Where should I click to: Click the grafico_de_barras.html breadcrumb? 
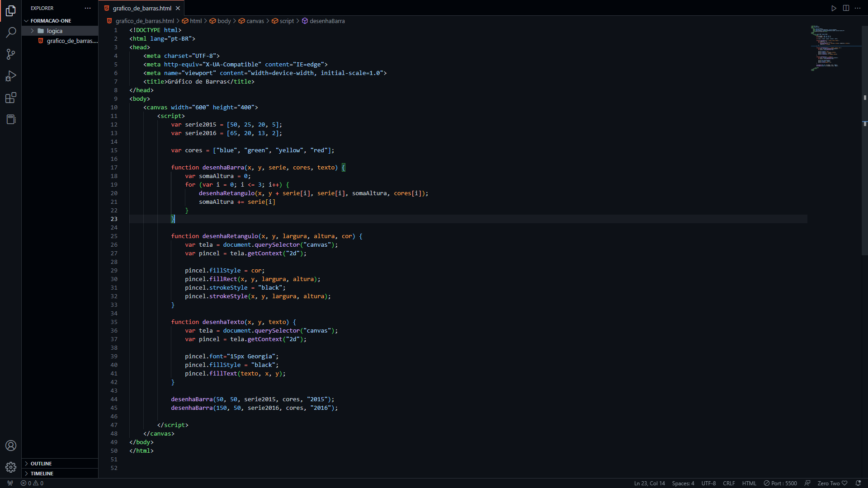[145, 21]
